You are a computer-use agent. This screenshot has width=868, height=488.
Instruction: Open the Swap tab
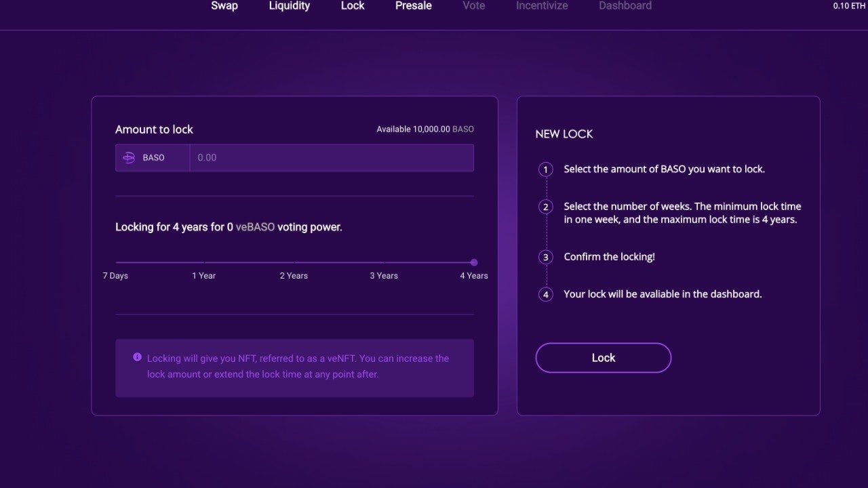tap(224, 6)
